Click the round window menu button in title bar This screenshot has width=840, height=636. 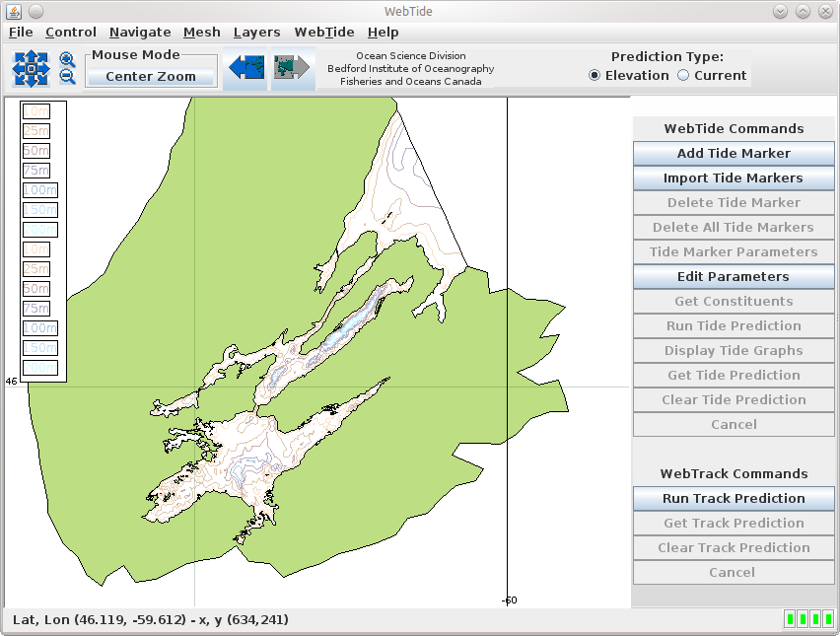(x=35, y=11)
